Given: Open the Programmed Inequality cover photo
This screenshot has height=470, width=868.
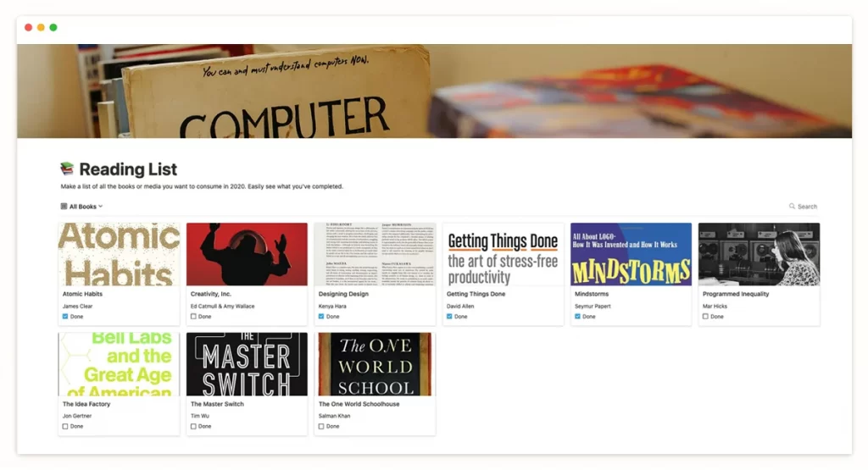Looking at the screenshot, I should tap(759, 254).
